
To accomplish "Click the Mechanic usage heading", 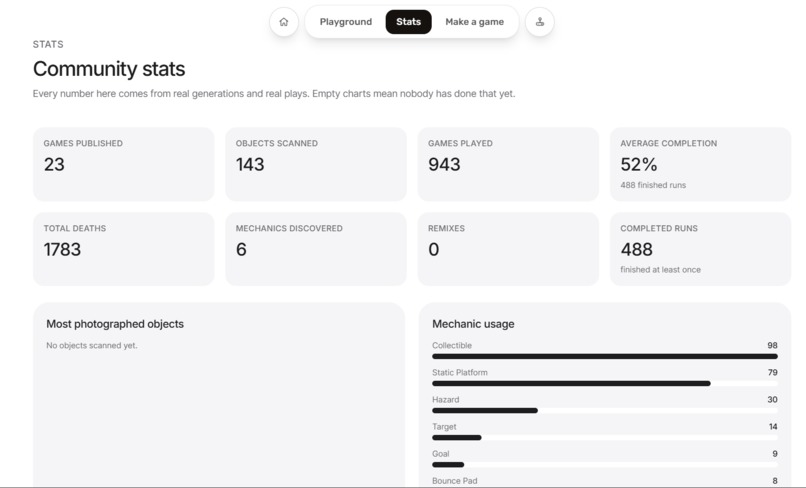I will [473, 324].
